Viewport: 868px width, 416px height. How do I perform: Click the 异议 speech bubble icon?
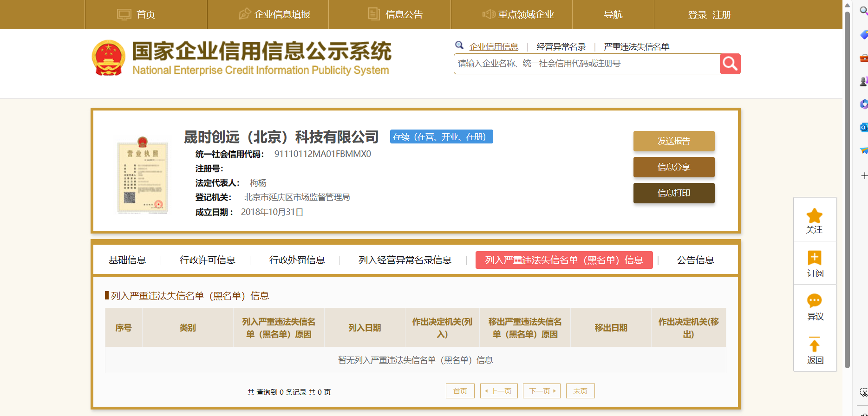point(815,301)
